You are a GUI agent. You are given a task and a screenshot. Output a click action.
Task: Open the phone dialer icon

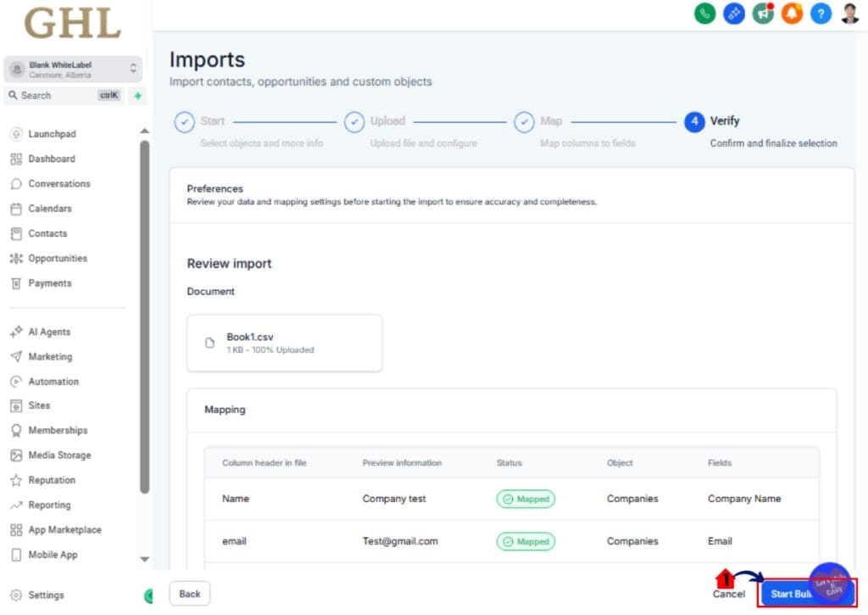[x=704, y=14]
